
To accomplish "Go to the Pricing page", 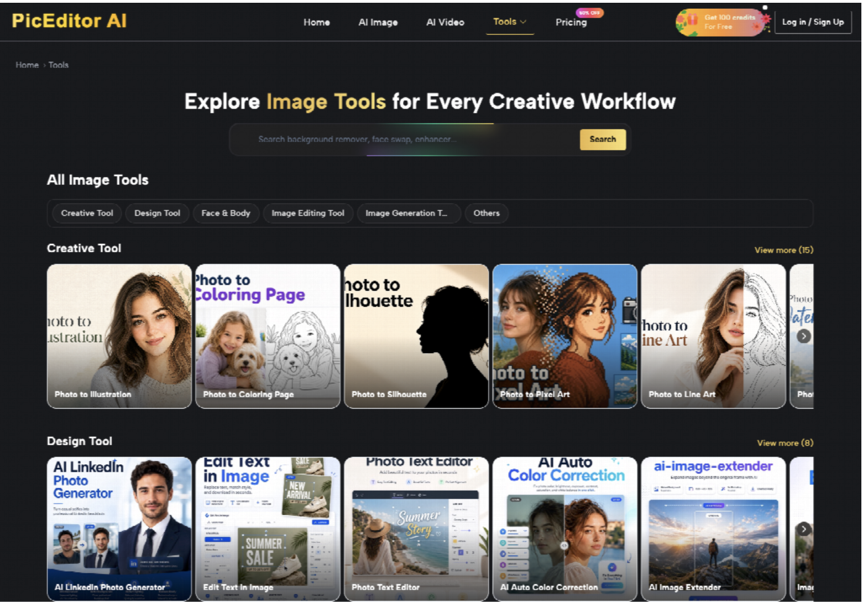I will 571,22.
